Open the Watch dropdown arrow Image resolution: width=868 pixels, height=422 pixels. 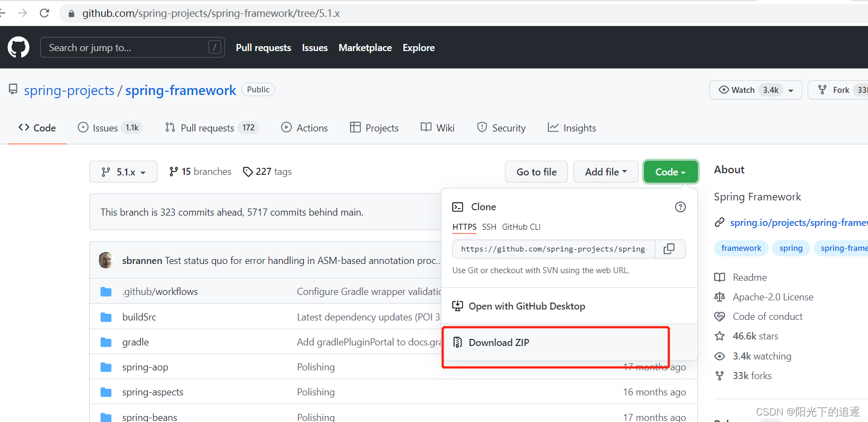pyautogui.click(x=791, y=91)
